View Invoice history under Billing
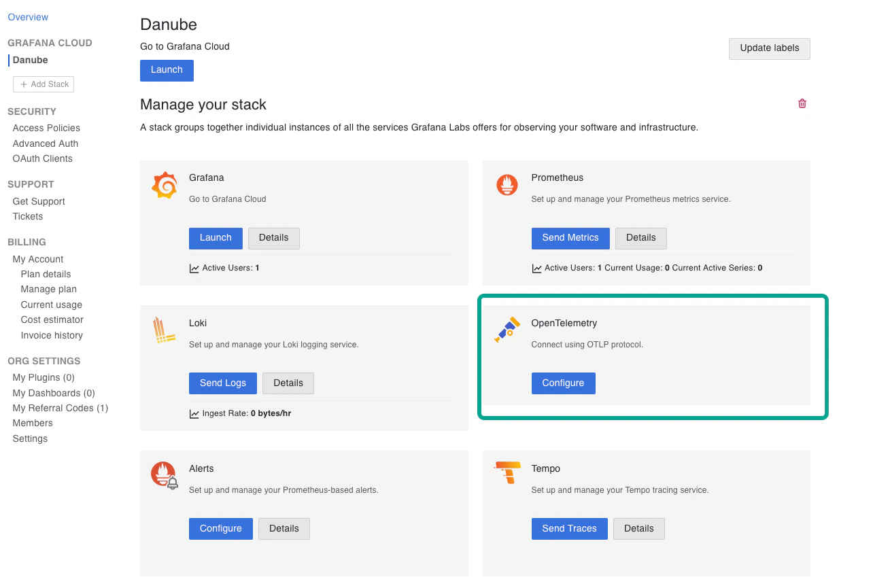Viewport: 890px width, 588px height. click(x=52, y=334)
